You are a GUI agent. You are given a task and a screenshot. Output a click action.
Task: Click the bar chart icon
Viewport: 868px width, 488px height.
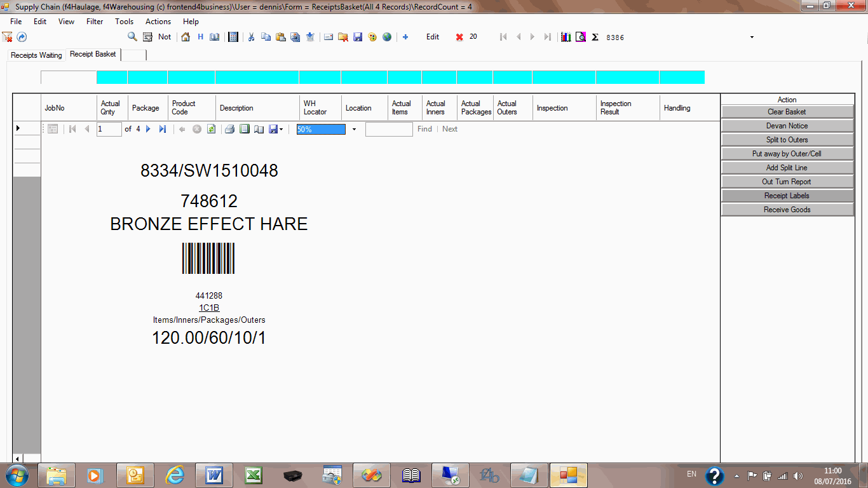[566, 37]
